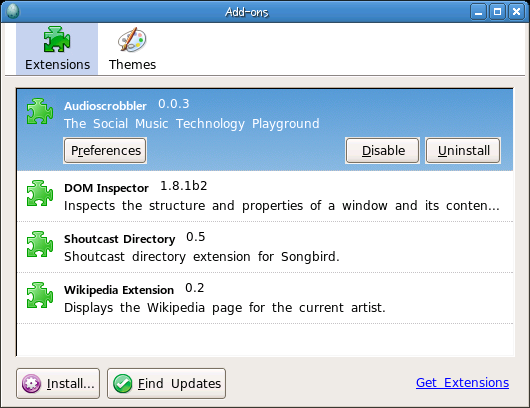
Task: Minimize the Add-ons window
Action: [478, 12]
